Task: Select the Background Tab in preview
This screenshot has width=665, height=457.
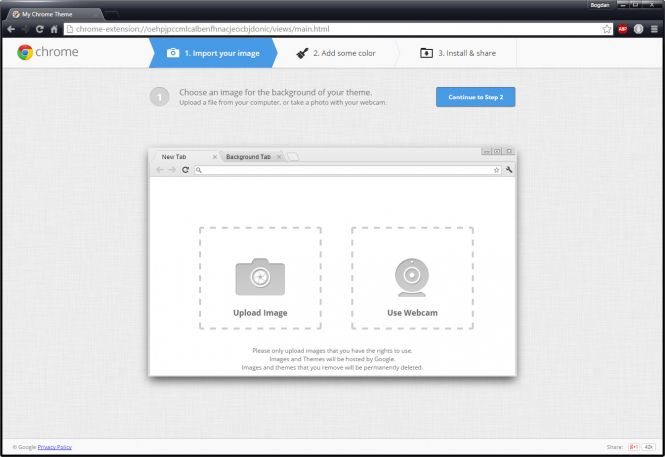Action: 248,157
